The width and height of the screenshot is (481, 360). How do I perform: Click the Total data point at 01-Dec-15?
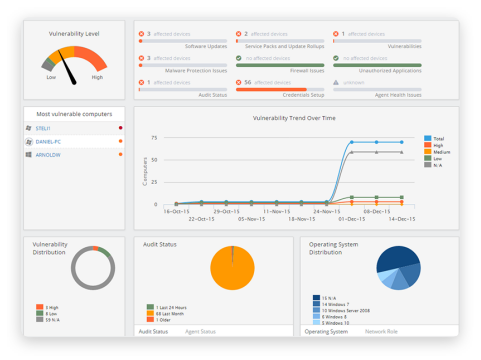pos(352,142)
